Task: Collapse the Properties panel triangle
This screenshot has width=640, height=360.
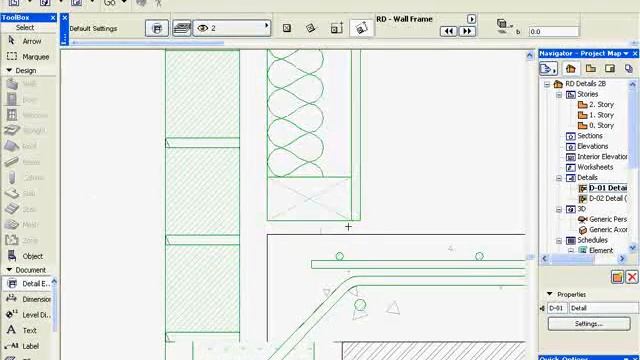Action: 549,294
